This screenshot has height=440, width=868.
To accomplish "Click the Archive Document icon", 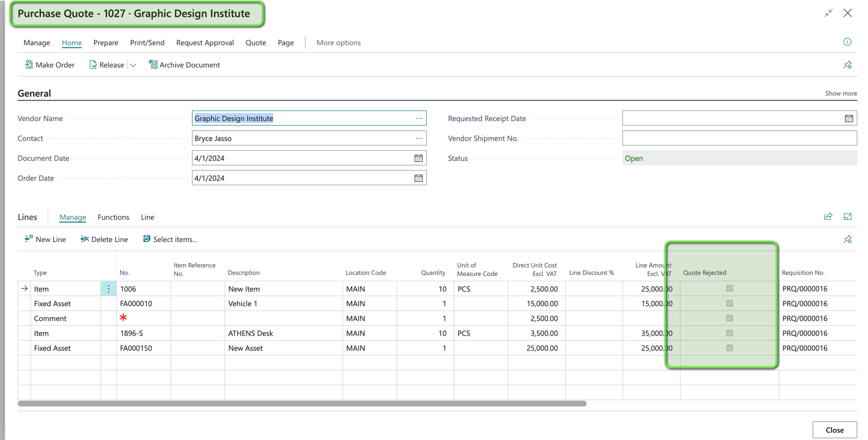I will point(153,65).
